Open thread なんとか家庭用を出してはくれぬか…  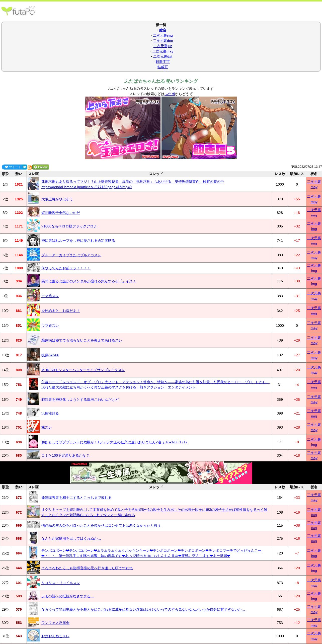coord(71,538)
